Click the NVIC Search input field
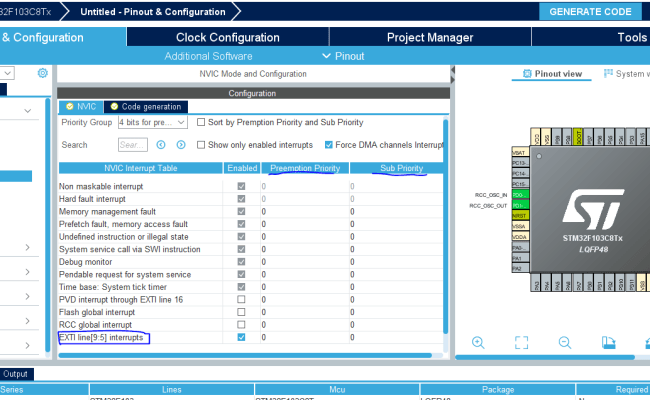650x400 pixels. [133, 145]
